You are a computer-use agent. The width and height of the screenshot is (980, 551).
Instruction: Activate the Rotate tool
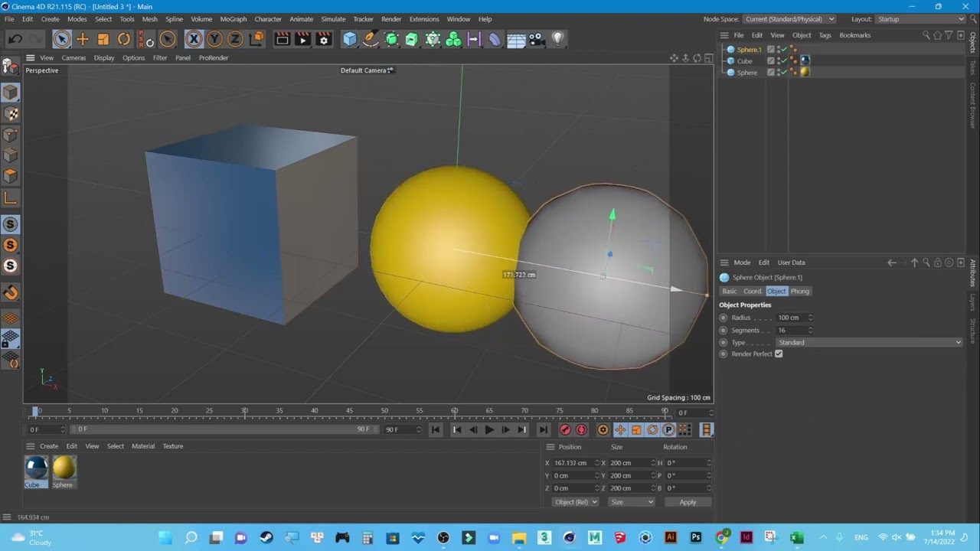[x=124, y=39]
